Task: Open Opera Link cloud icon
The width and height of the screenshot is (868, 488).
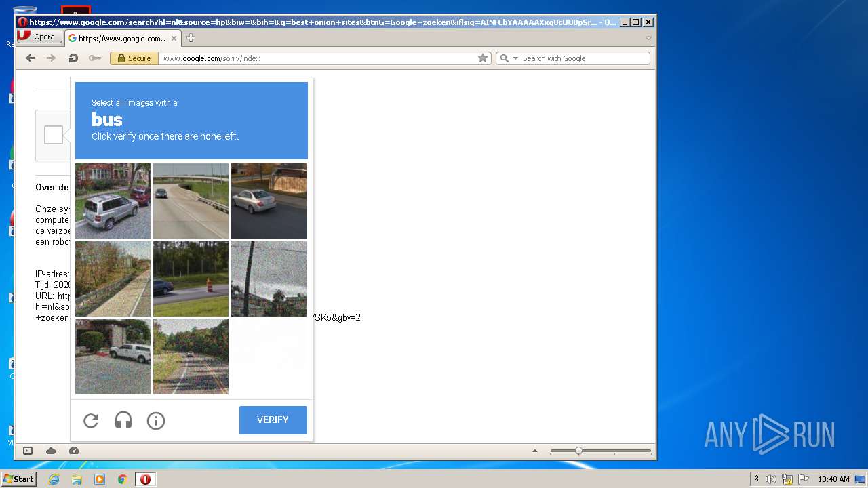Action: (x=51, y=451)
